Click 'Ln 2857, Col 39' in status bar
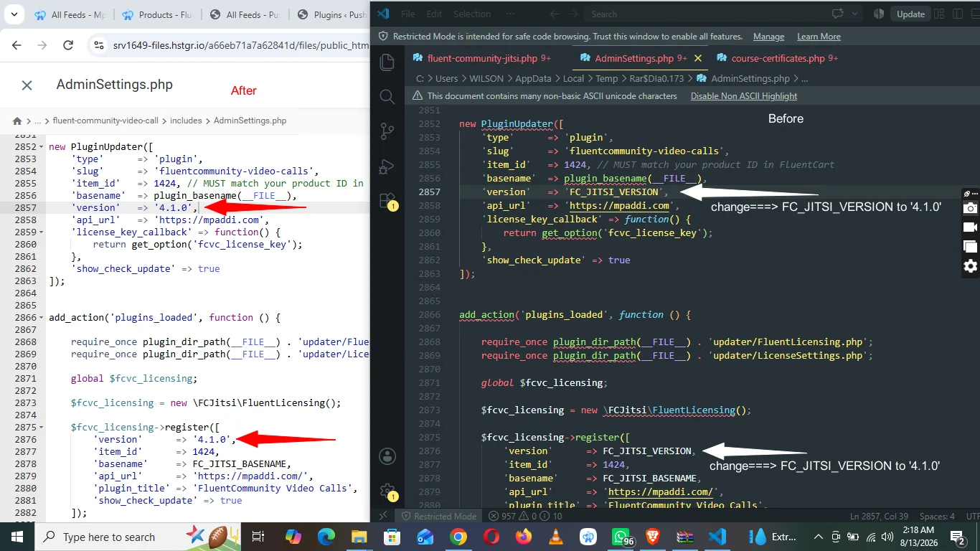This screenshot has height=551, width=980. (x=879, y=516)
